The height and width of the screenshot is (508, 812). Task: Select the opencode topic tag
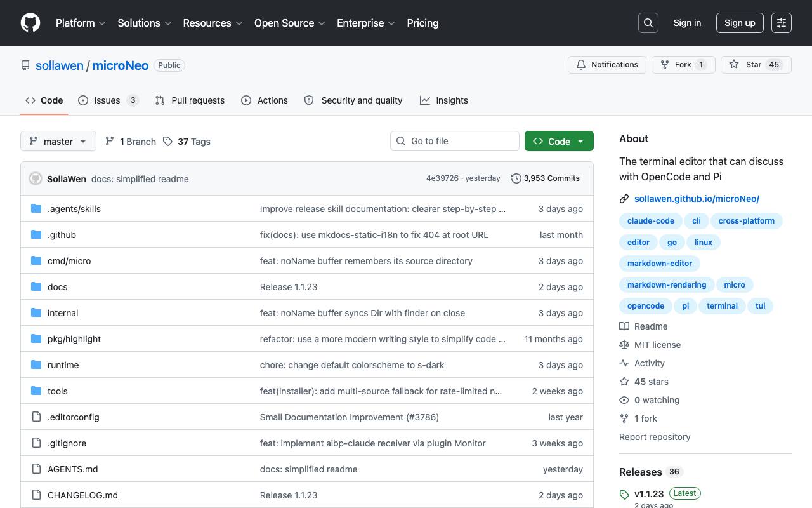pyautogui.click(x=646, y=306)
